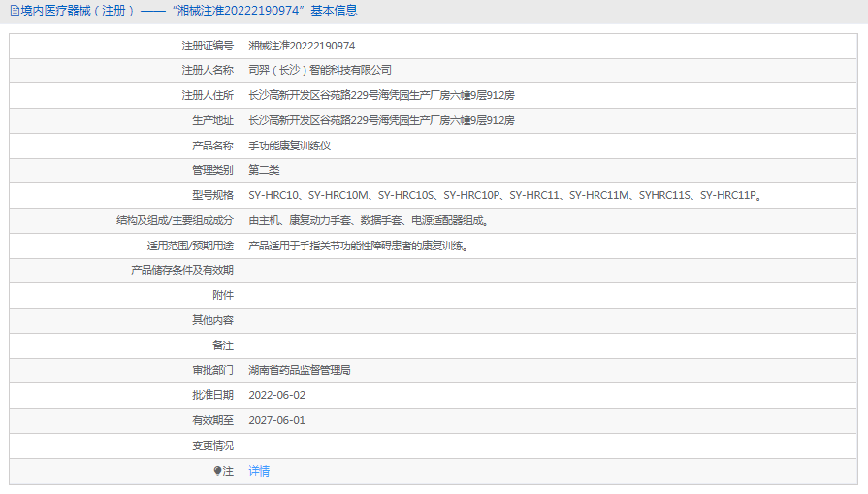The height and width of the screenshot is (494, 868).
Task: Click the 型号规格 label
Action: coord(212,195)
